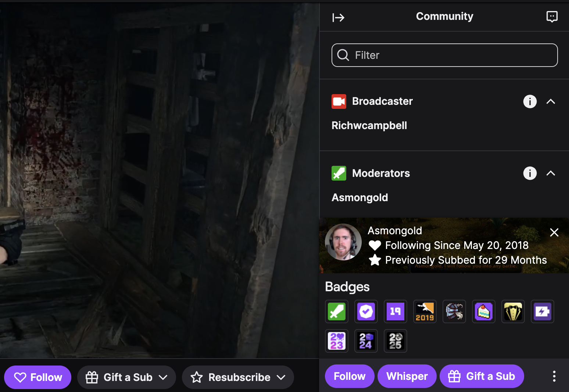This screenshot has width=569, height=392.
Task: Click the purple Turbo lightning badge
Action: coord(543,311)
